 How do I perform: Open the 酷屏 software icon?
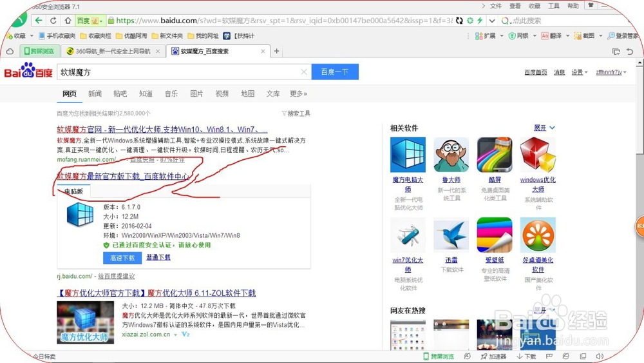click(x=495, y=155)
